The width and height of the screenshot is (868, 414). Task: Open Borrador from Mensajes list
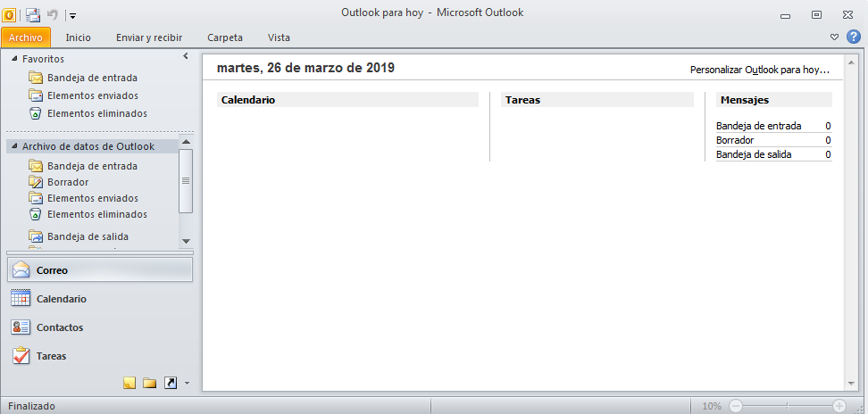point(735,140)
